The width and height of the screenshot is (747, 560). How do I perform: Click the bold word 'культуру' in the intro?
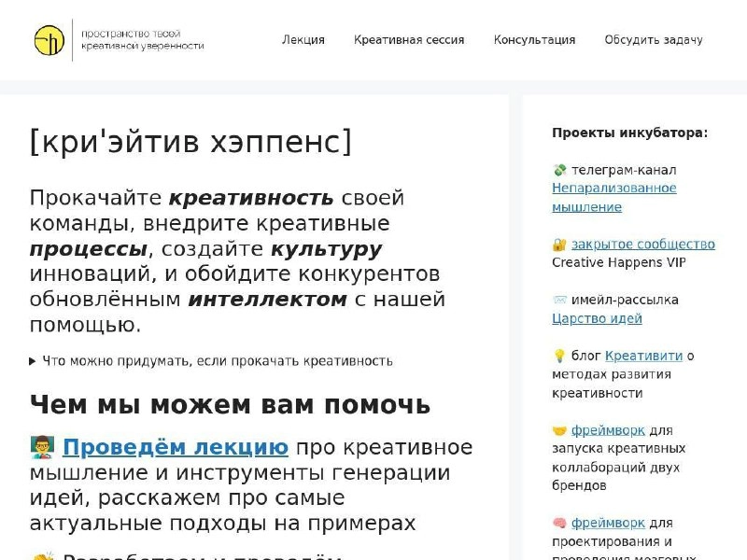click(327, 249)
